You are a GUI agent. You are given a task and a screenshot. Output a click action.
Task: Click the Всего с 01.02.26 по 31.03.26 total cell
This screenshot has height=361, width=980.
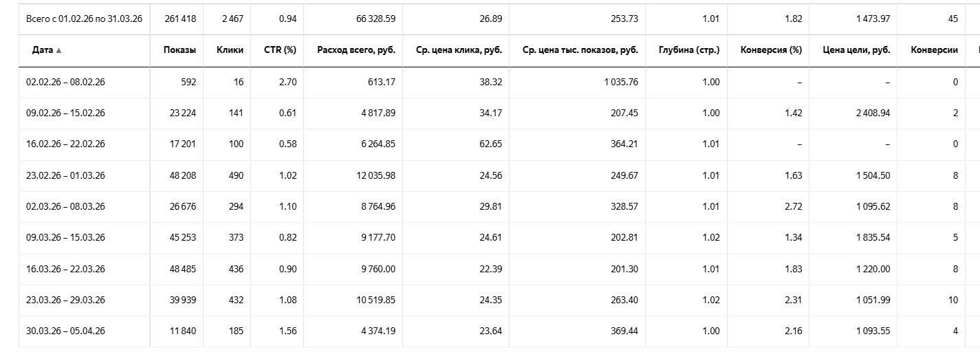[84, 19]
